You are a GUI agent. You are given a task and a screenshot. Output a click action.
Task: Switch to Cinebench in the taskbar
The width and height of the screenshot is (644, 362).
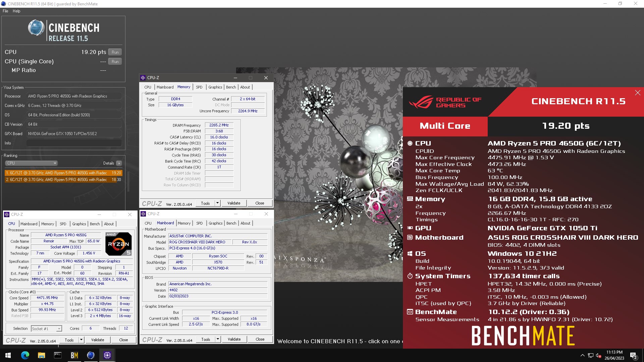click(91, 355)
